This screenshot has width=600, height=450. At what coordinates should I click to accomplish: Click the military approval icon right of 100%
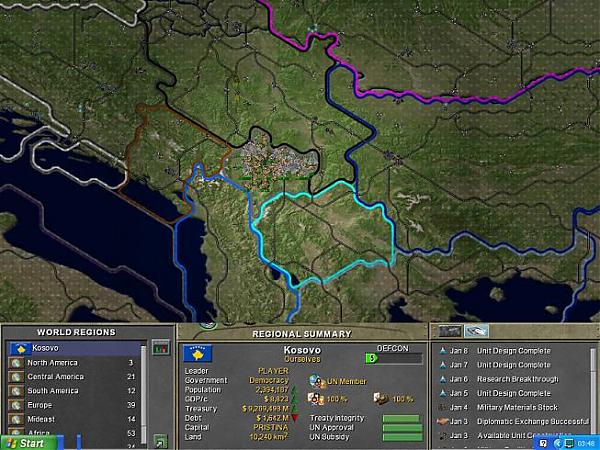[382, 398]
